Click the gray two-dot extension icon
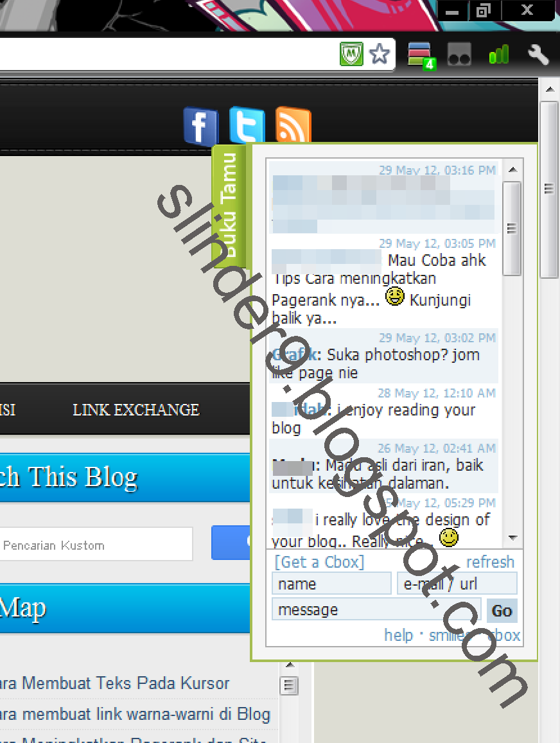Viewport: 560px width, 743px height. point(459,55)
